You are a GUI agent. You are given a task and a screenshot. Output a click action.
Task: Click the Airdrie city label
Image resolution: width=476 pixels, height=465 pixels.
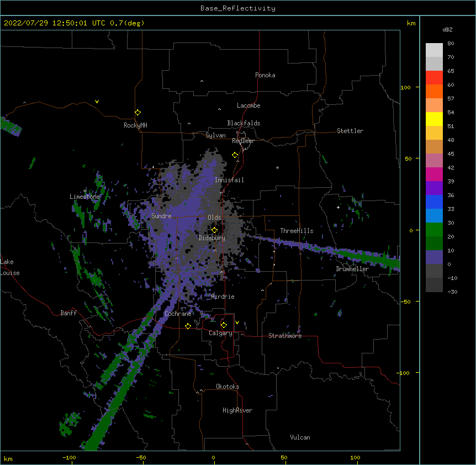coord(223,297)
